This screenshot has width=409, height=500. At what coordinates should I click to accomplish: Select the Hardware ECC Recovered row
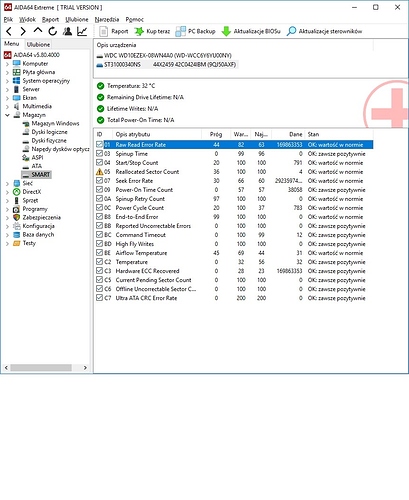click(233, 271)
